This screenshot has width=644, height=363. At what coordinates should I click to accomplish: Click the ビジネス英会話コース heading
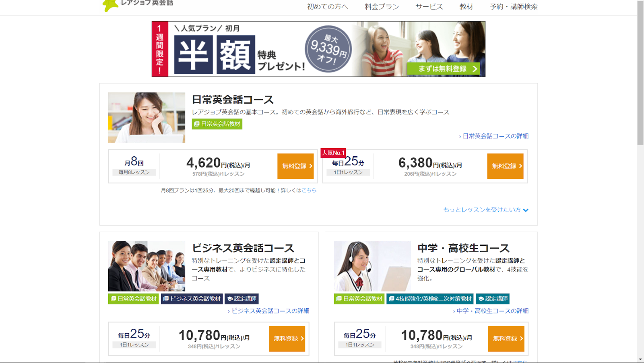243,248
